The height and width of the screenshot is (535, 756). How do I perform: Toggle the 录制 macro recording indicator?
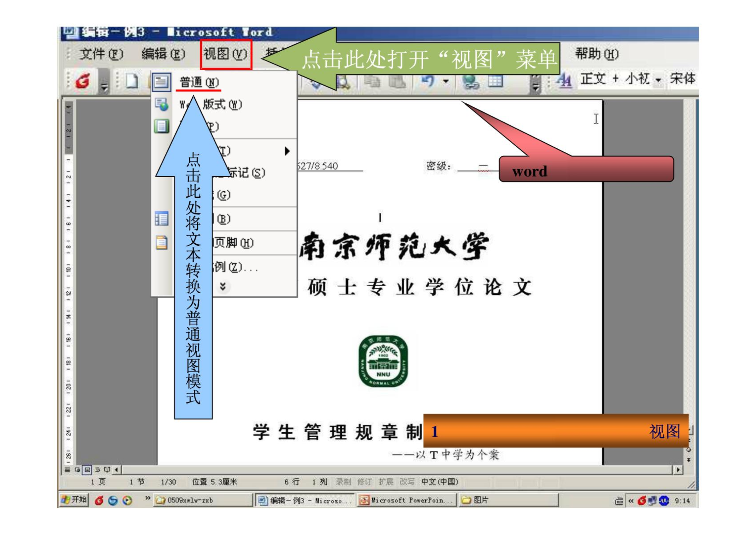click(x=343, y=482)
